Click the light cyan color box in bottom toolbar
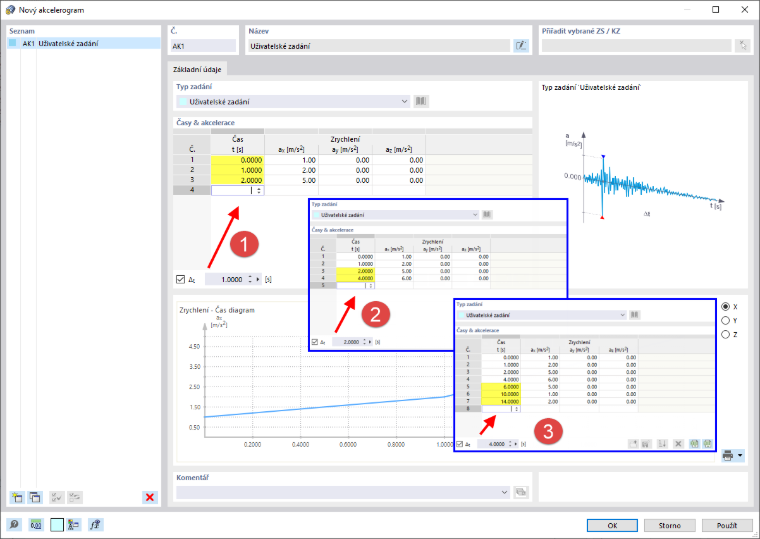 coord(57,524)
